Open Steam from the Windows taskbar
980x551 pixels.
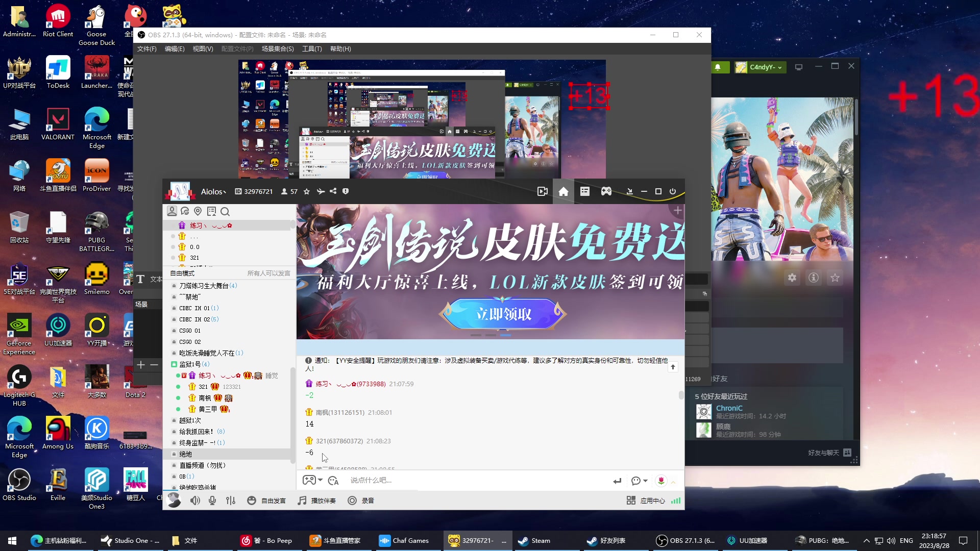546,541
